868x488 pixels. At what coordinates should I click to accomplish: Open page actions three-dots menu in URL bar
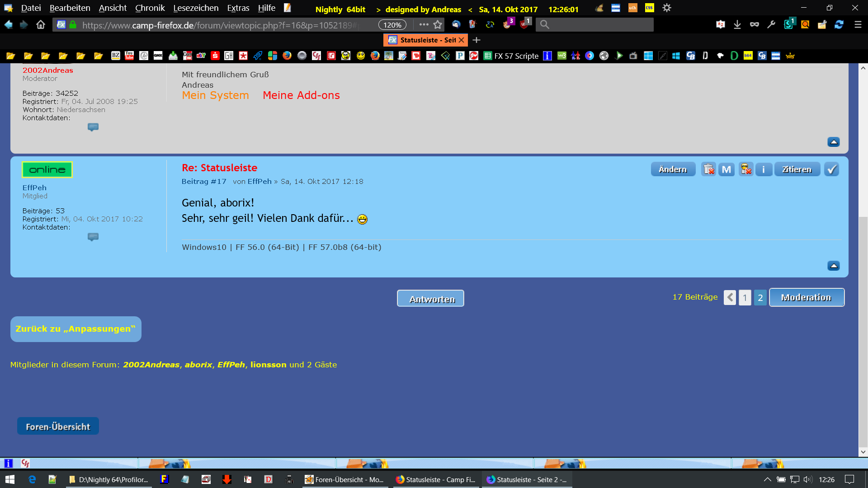pos(424,25)
